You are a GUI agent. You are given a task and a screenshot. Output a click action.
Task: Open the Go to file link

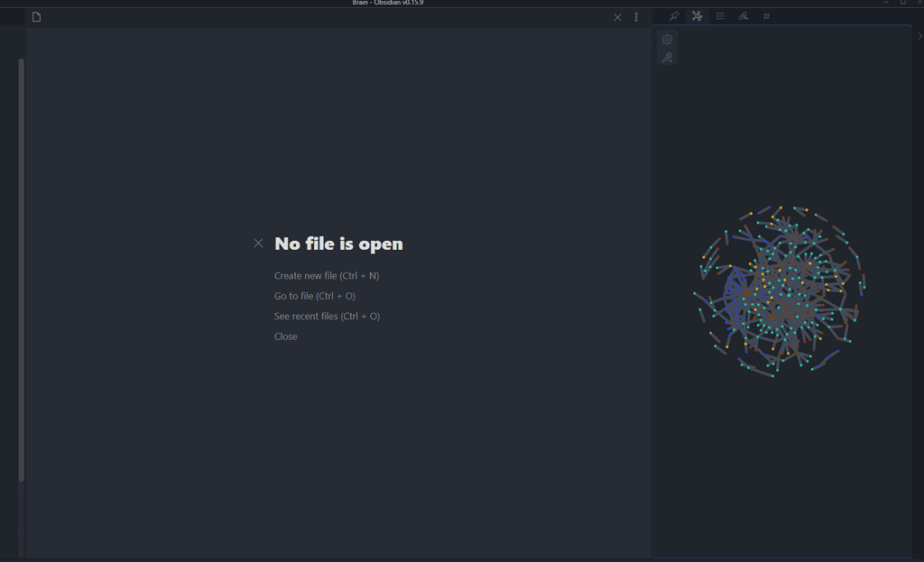[314, 296]
